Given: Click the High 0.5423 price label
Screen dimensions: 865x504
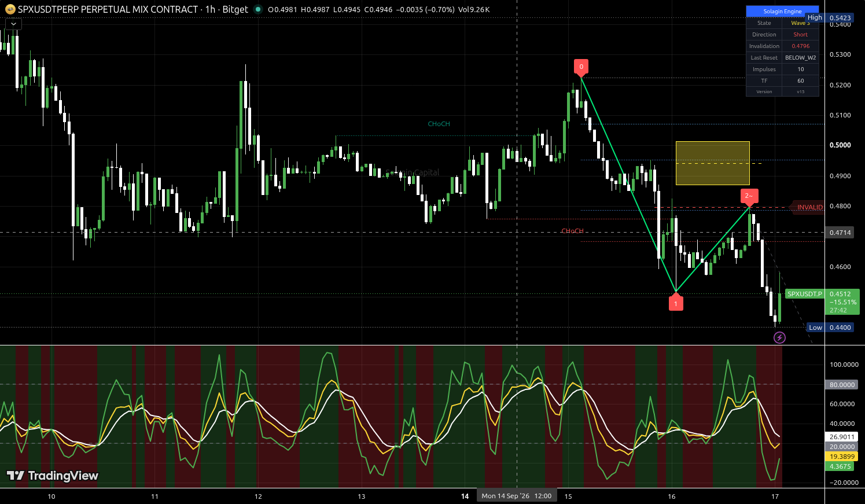Looking at the screenshot, I should click(x=830, y=18).
